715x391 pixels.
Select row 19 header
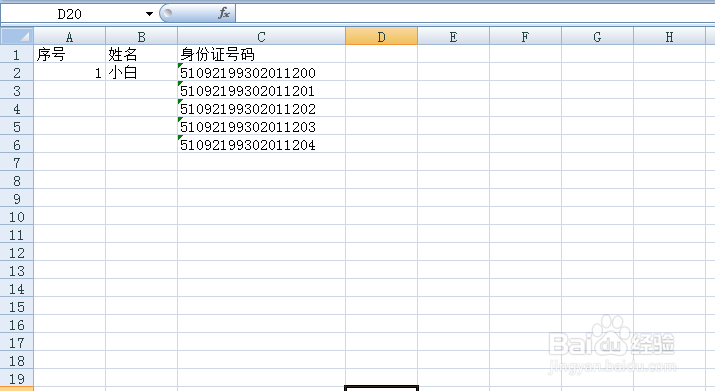pyautogui.click(x=17, y=379)
